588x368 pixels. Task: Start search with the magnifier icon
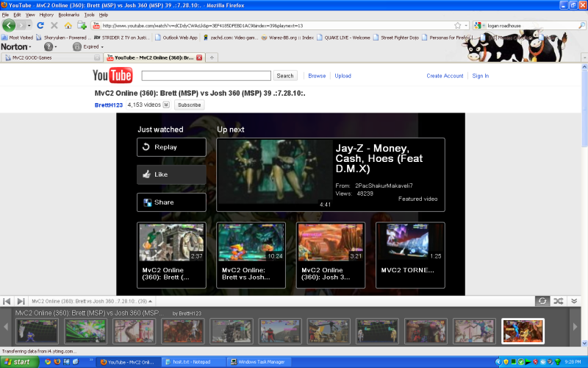(x=581, y=26)
